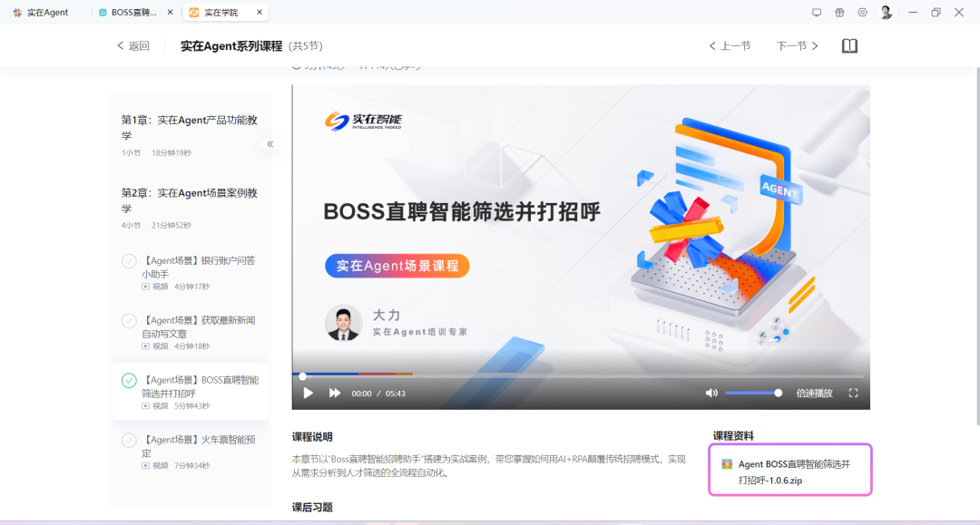Image resolution: width=980 pixels, height=525 pixels.
Task: Restore down the window
Action: click(x=936, y=13)
